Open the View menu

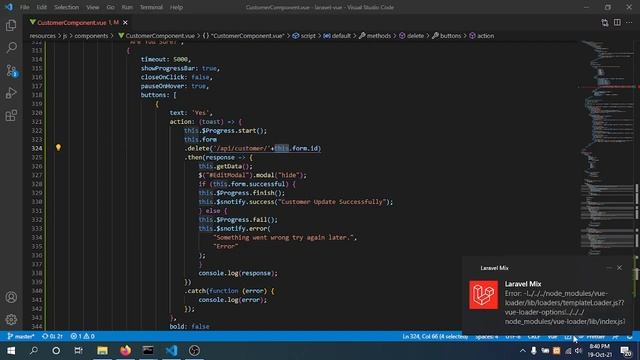click(93, 7)
